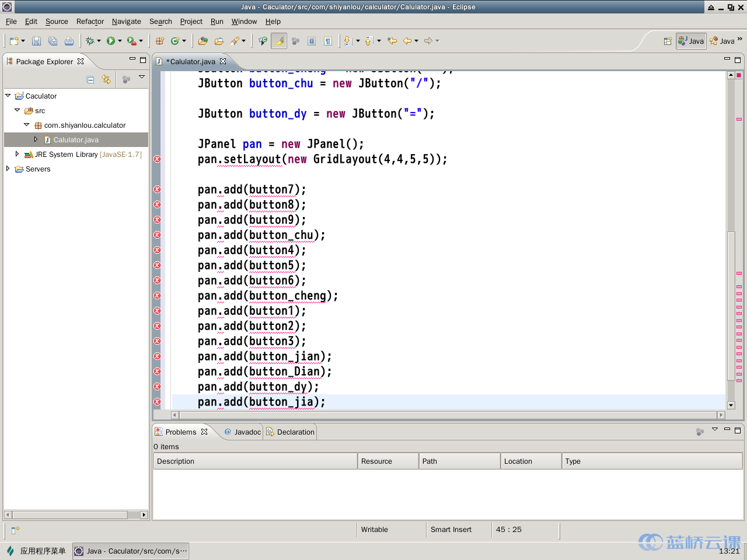Open the 应用程序菜单 applications menu
The width and height of the screenshot is (747, 560).
coord(43,551)
